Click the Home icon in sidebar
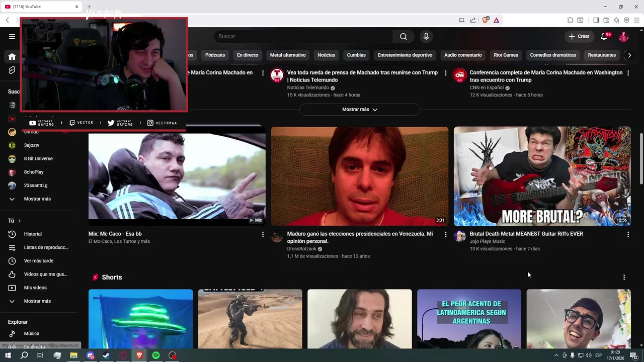644x362 pixels. pyautogui.click(x=12, y=57)
